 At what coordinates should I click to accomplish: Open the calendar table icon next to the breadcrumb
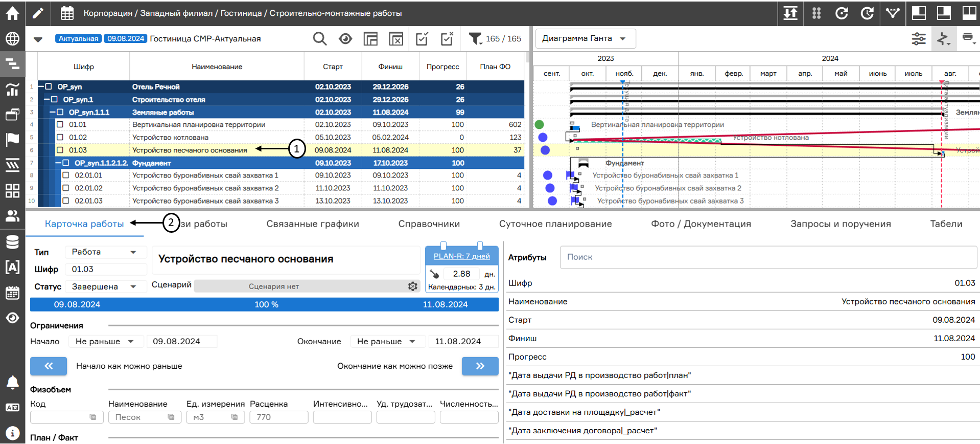click(67, 13)
